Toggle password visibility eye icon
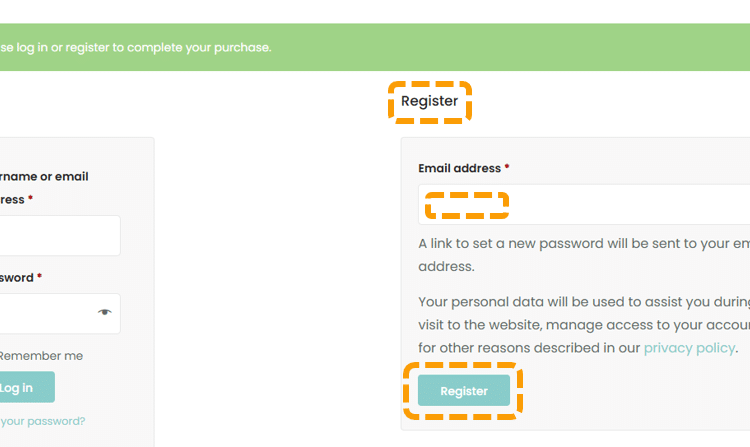Image resolution: width=750 pixels, height=447 pixels. coord(105,313)
